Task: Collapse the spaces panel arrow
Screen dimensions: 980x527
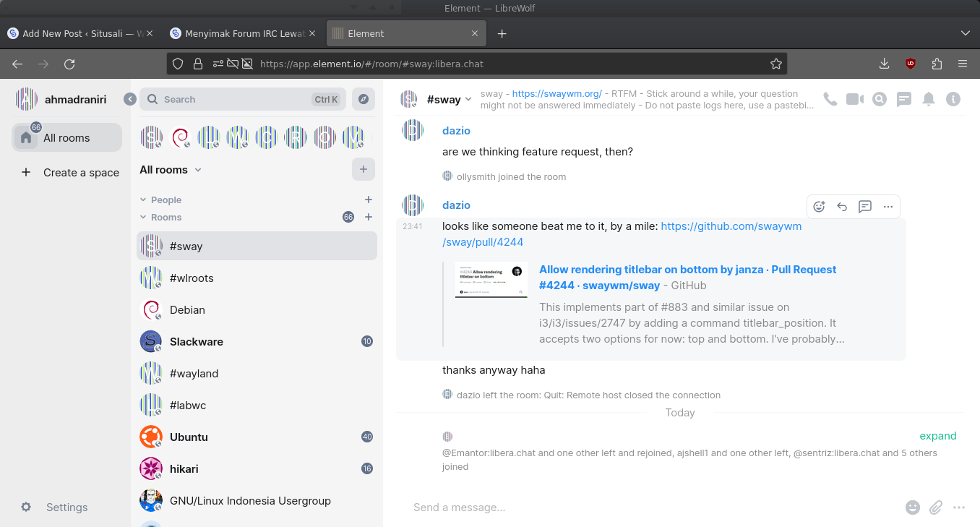Action: click(130, 99)
